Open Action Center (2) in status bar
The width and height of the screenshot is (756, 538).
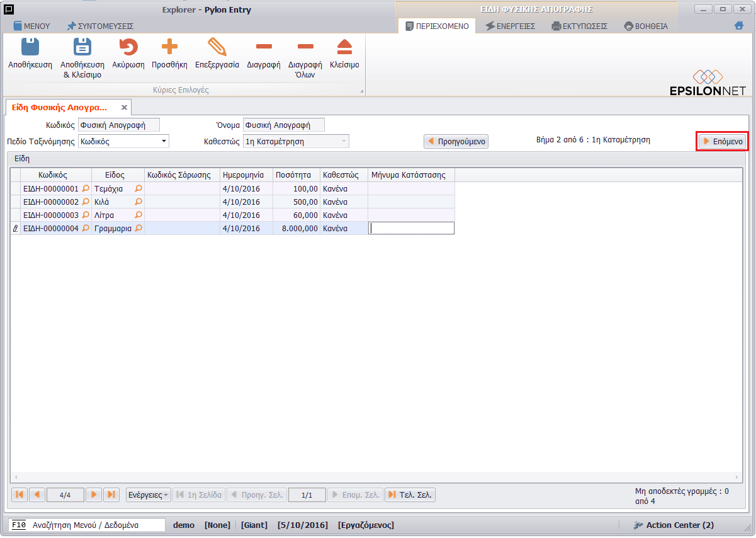(x=674, y=525)
